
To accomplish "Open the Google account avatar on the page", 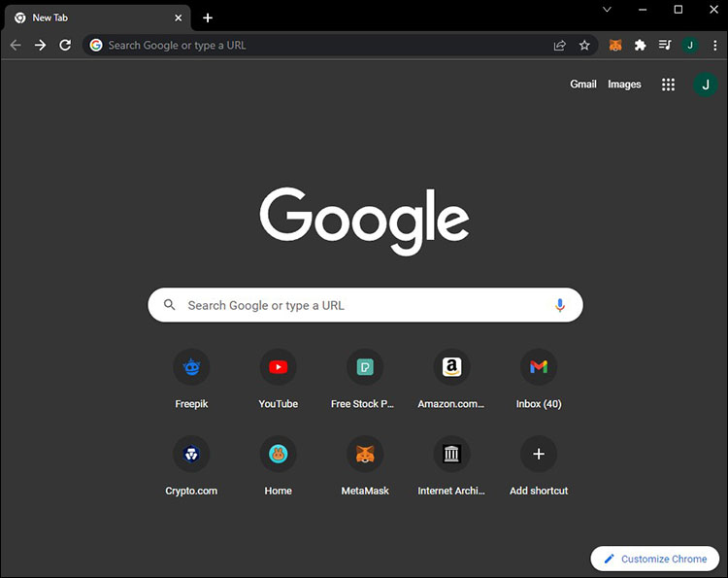I will (706, 85).
